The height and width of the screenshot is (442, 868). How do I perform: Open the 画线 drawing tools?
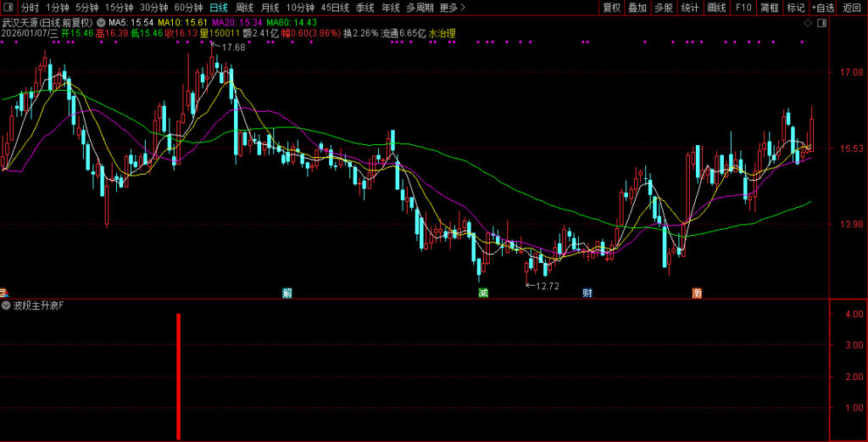(717, 8)
